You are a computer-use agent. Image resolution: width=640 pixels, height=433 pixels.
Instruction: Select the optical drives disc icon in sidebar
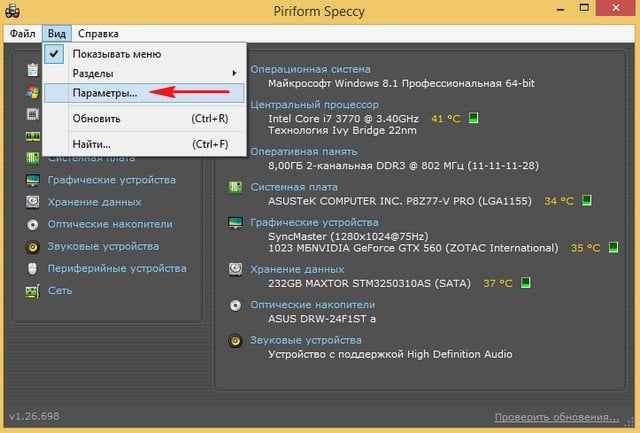tap(33, 224)
